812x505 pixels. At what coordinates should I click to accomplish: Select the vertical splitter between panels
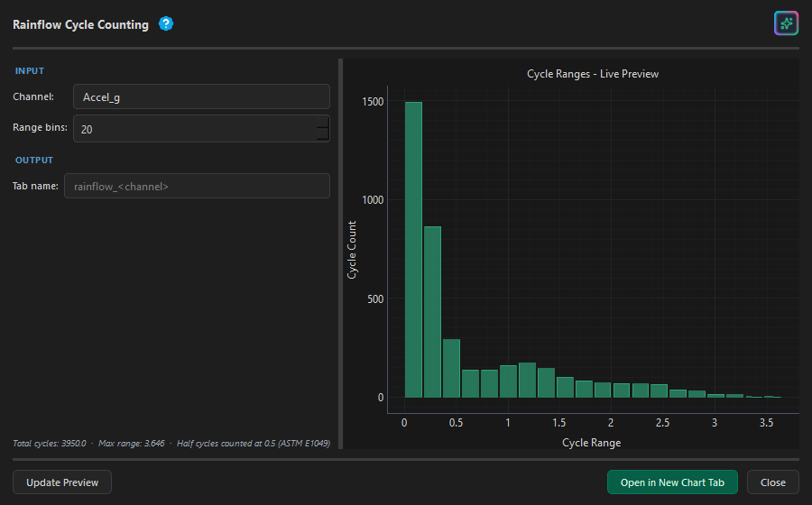341,253
